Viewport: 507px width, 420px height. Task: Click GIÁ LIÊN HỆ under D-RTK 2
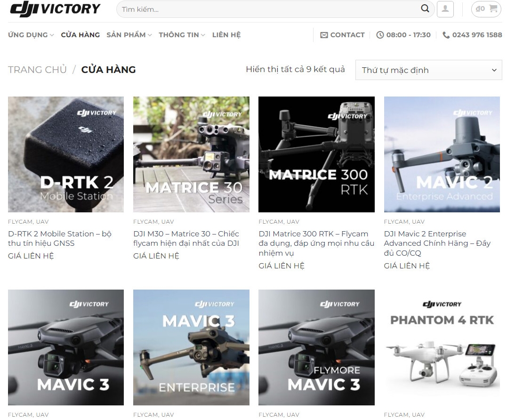pos(31,256)
